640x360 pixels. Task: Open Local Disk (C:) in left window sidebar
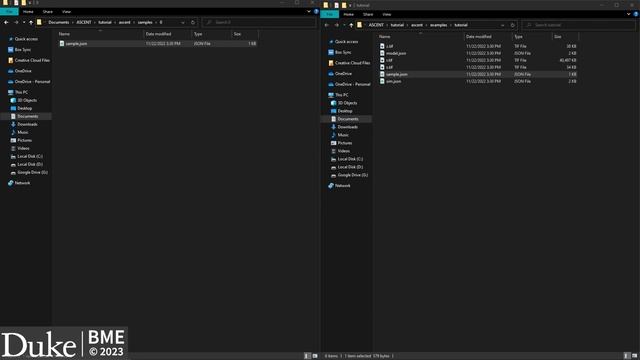click(30, 156)
